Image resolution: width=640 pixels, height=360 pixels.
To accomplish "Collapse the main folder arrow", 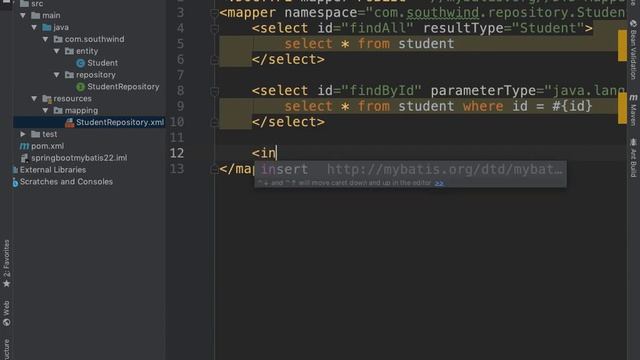I will click(x=23, y=16).
